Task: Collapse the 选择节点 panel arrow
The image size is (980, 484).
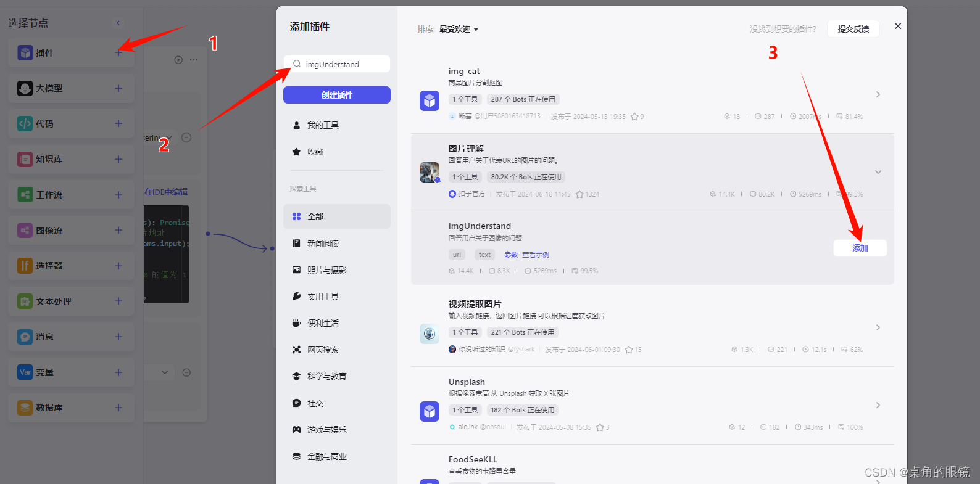Action: point(118,23)
